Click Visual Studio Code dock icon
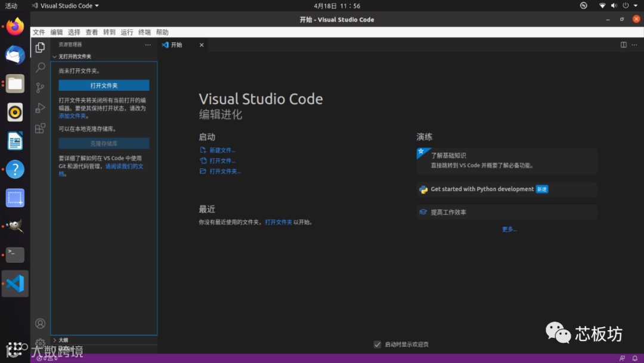This screenshot has height=363, width=644. point(15,283)
